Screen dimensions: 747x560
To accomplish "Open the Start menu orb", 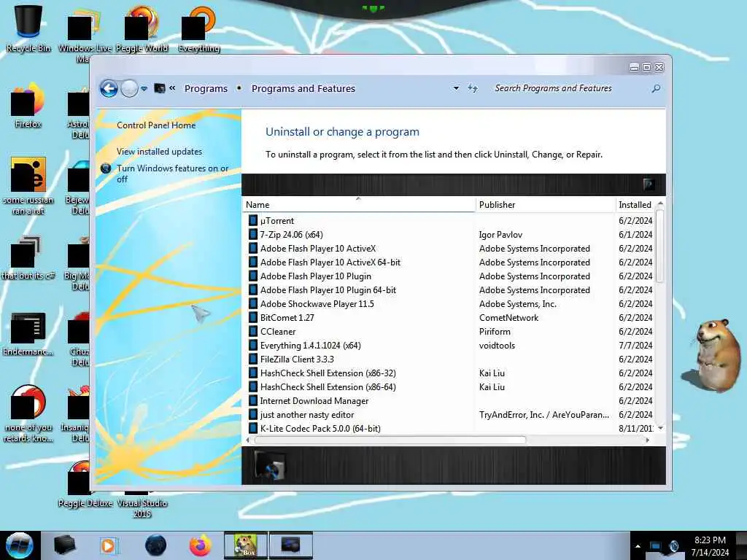I will click(20, 545).
